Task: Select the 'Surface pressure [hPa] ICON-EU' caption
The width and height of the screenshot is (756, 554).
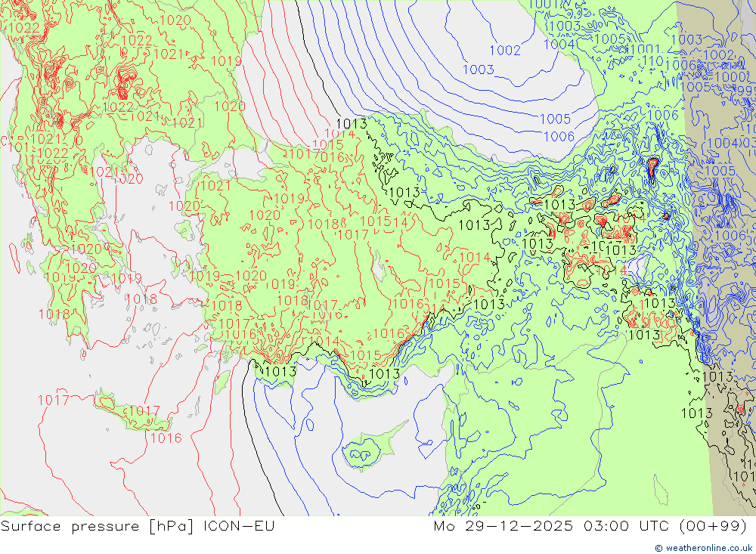Action: coord(138,525)
